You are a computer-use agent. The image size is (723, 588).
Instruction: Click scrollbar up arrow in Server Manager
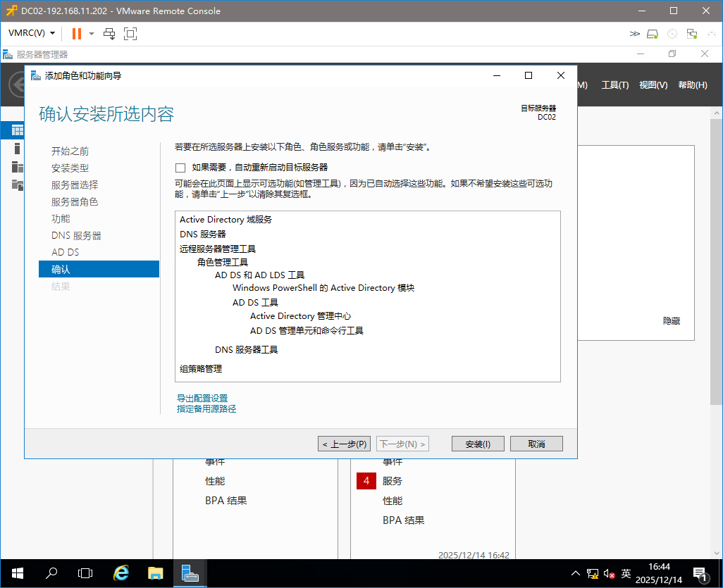pos(717,113)
